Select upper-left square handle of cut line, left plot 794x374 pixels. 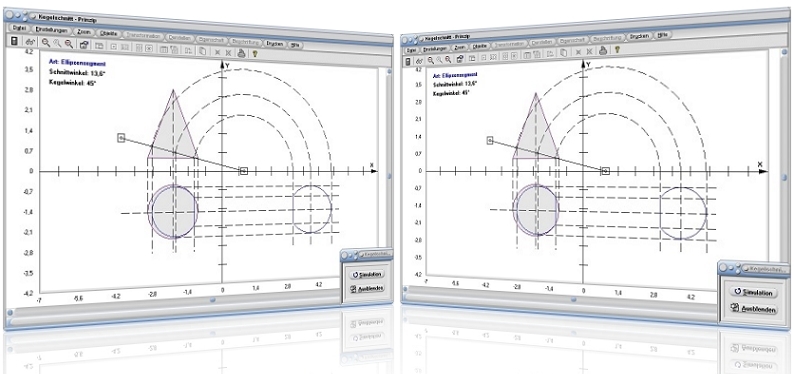pyautogui.click(x=121, y=138)
